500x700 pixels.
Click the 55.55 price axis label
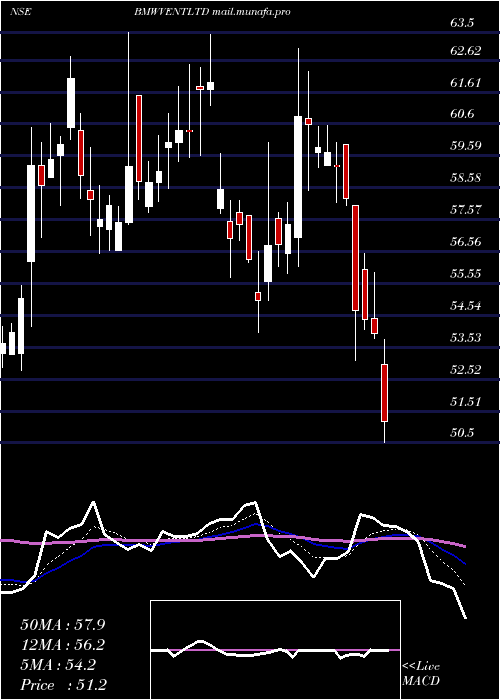[466, 274]
